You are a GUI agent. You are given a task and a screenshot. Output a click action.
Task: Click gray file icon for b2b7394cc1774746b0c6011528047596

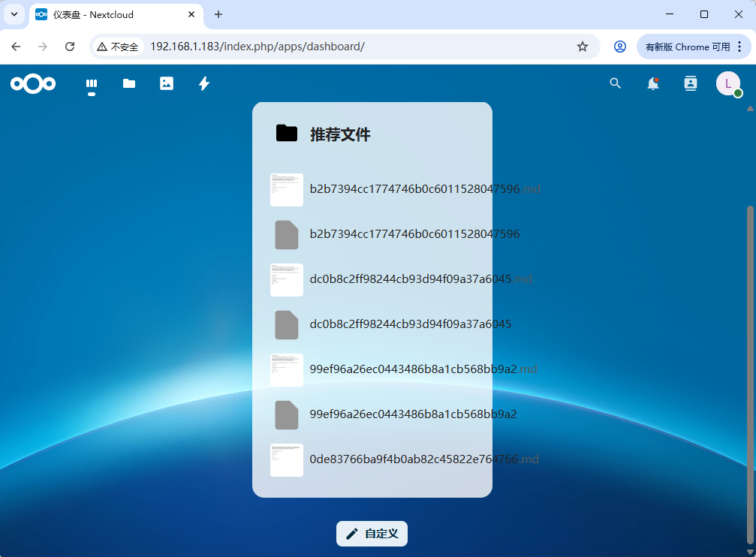tap(286, 235)
